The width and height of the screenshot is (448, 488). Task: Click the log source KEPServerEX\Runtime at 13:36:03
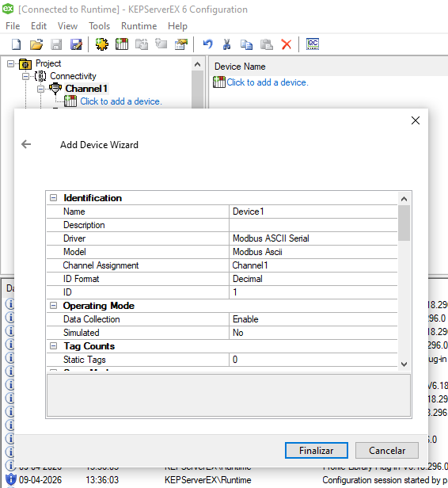(x=207, y=480)
